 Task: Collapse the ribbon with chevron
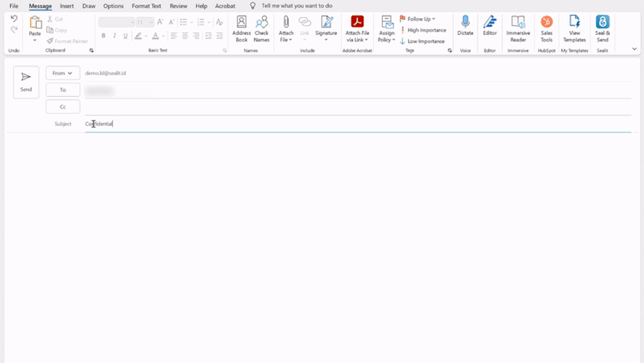634,49
